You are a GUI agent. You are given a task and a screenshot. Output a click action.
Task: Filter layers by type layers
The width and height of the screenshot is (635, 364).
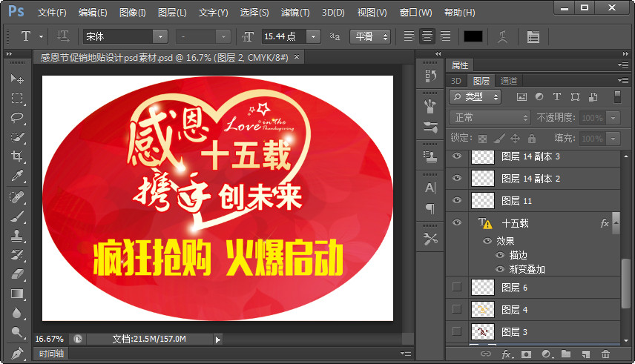557,97
